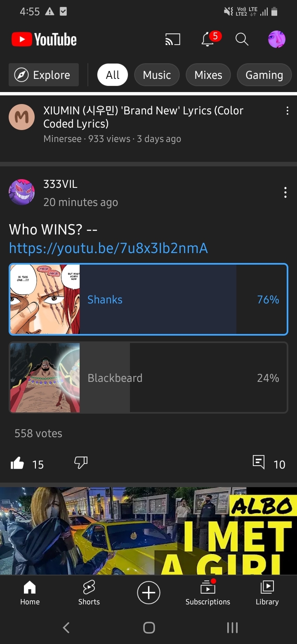Open the Explore categories panel
The width and height of the screenshot is (297, 644).
pos(44,75)
